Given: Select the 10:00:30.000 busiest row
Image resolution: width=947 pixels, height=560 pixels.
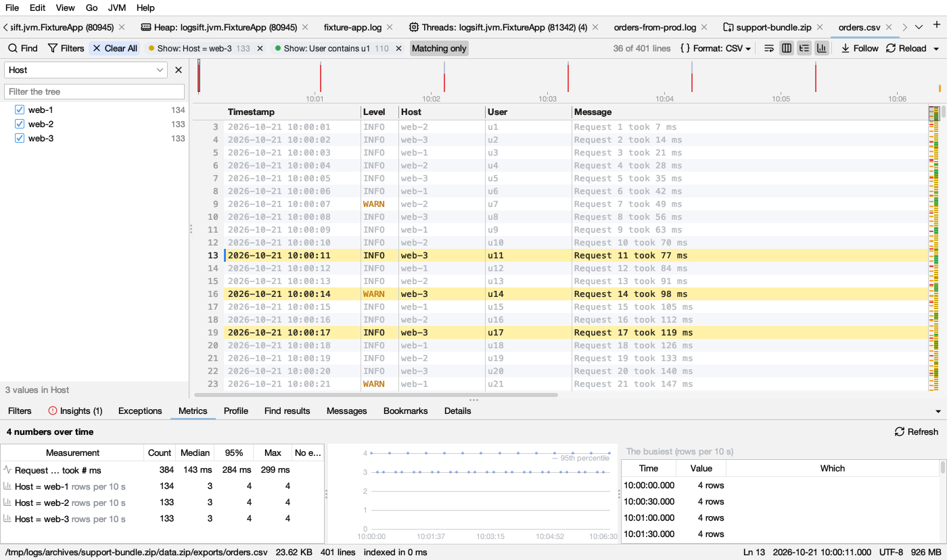Looking at the screenshot, I should click(x=780, y=502).
